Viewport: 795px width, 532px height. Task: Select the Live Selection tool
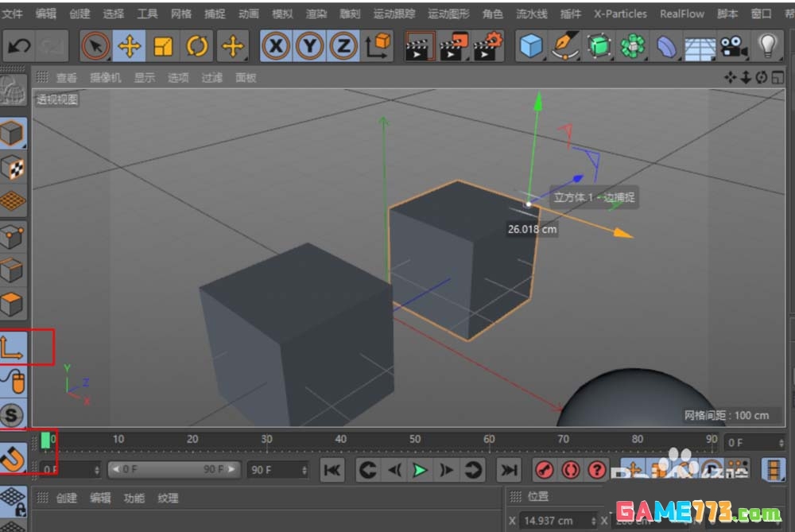(95, 46)
